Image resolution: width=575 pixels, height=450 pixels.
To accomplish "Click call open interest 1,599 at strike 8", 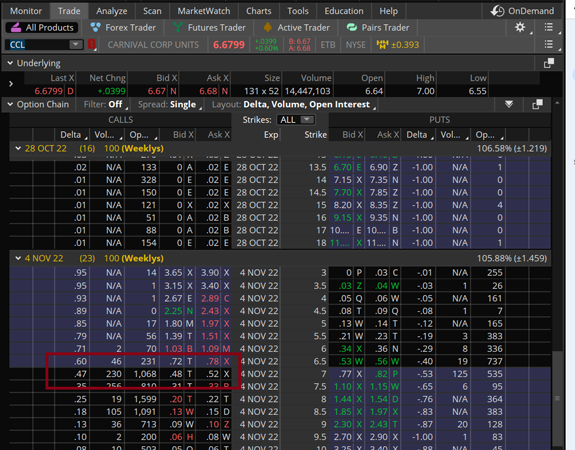I will [x=145, y=399].
